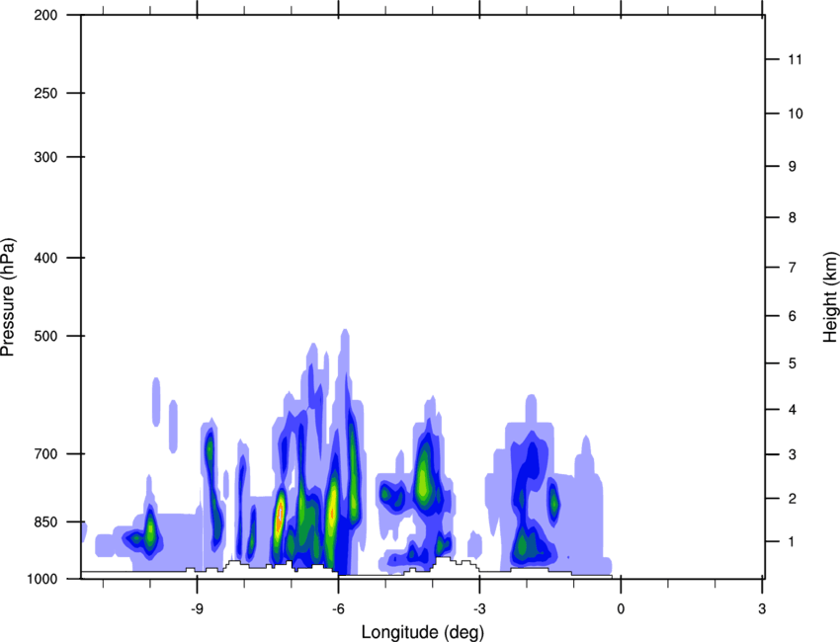Viewport: 840px width, 642px height.
Task: Click the -3 longitude tick label
Action: tap(479, 608)
